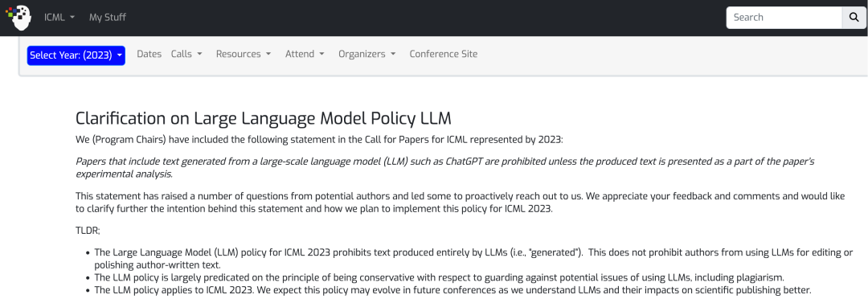Click the magnifying glass search button
The height and width of the screenshot is (303, 868).
pyautogui.click(x=853, y=17)
